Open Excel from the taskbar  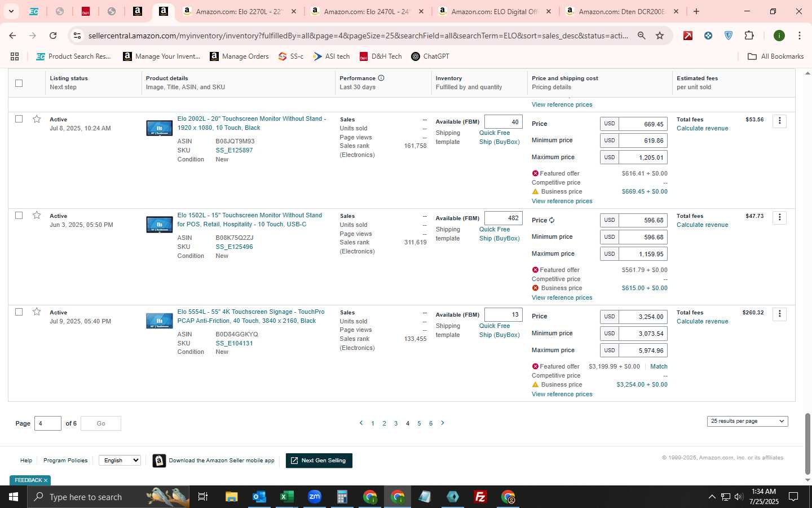(286, 497)
